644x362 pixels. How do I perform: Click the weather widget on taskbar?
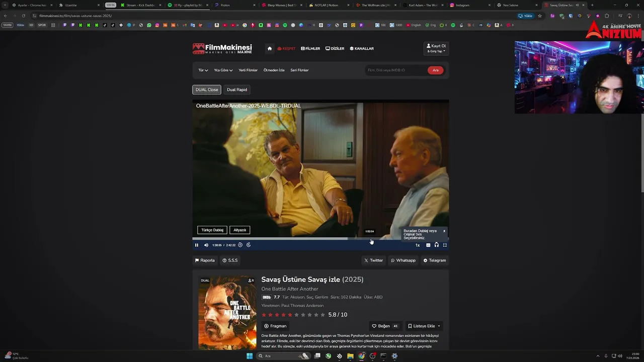tap(18, 356)
